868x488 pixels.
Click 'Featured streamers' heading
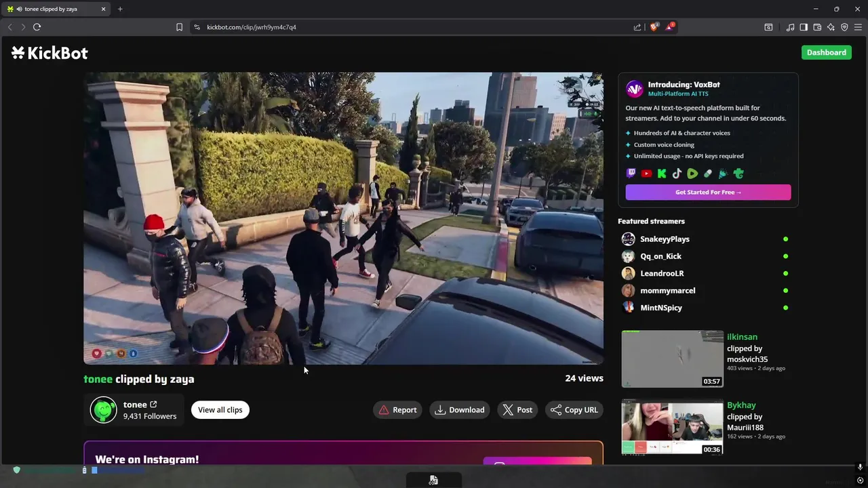pos(651,221)
